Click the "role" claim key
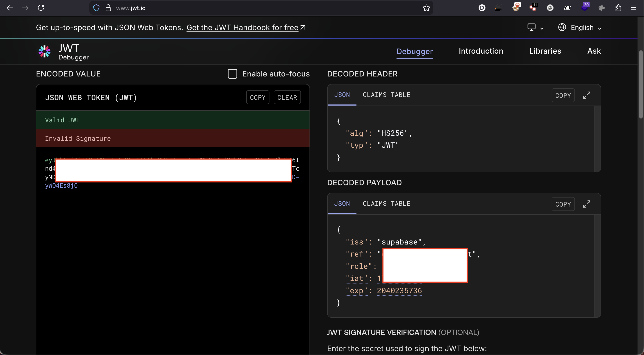Image resolution: width=644 pixels, height=355 pixels. point(359,266)
